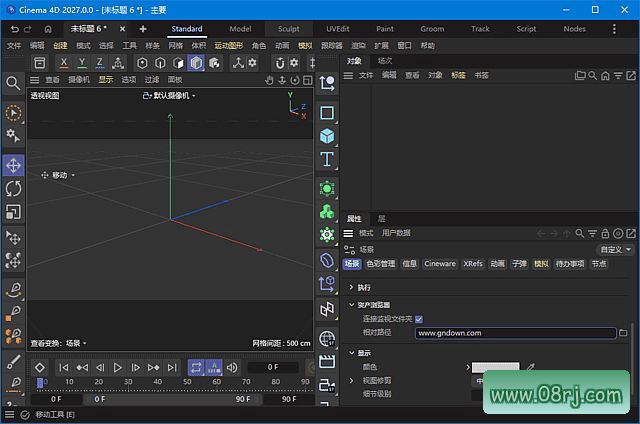Add a rectangle spline object

click(327, 113)
